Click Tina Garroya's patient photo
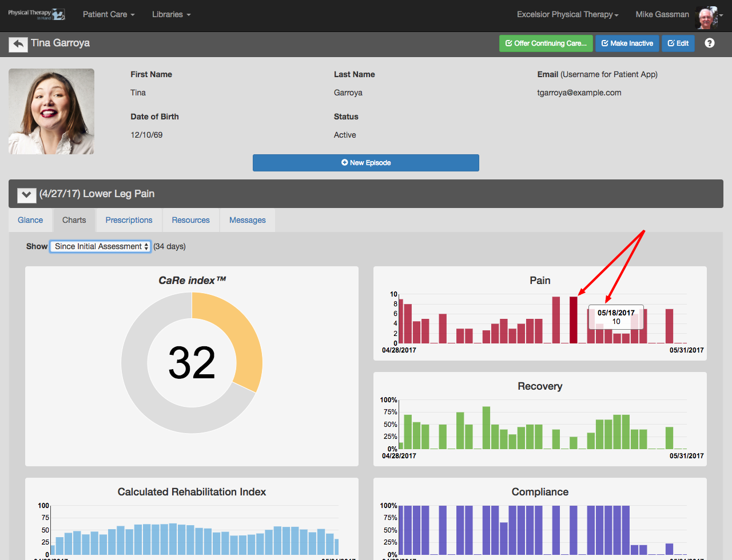Image resolution: width=732 pixels, height=560 pixels. (x=51, y=111)
